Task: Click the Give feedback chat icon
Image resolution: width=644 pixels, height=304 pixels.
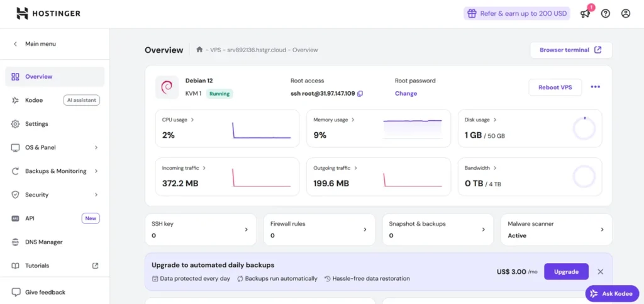Action: point(16,293)
